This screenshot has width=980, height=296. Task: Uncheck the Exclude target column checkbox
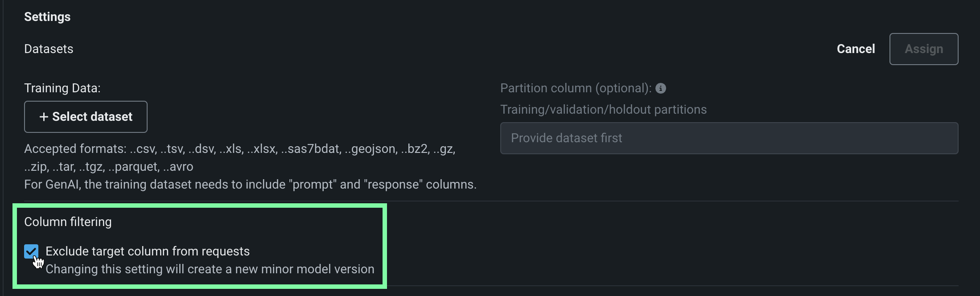pyautogui.click(x=31, y=251)
